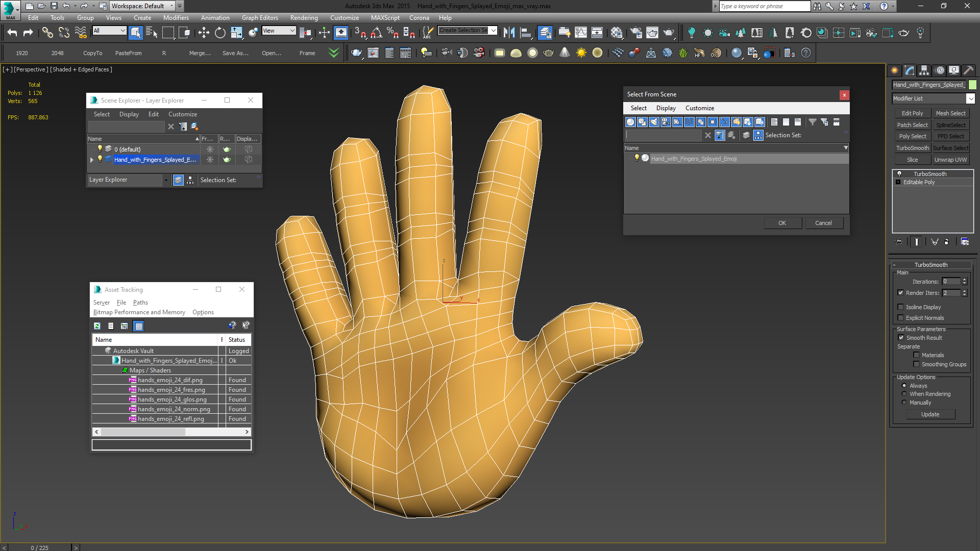980x551 pixels.
Task: Open the Modify panel tab icon
Action: click(x=910, y=70)
